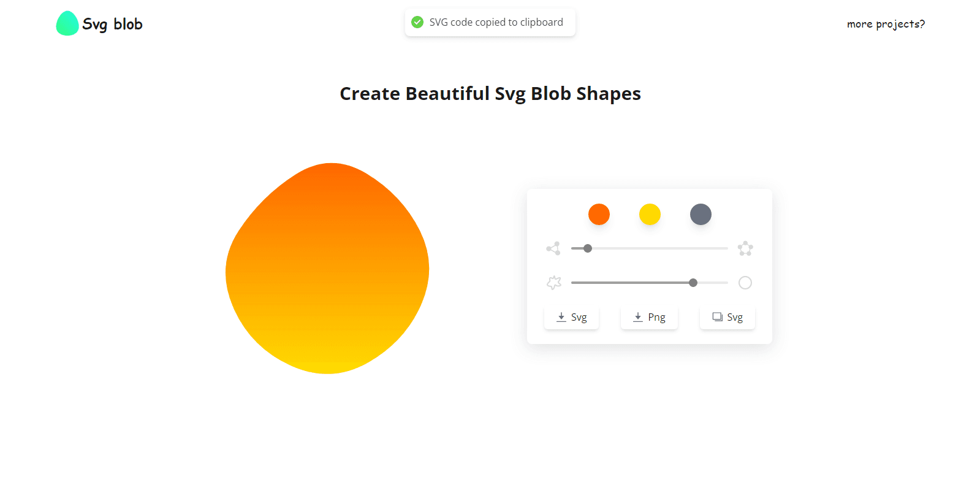Click the low-complexity nodes icon left of top slider
The width and height of the screenshot is (980, 482).
(x=553, y=248)
